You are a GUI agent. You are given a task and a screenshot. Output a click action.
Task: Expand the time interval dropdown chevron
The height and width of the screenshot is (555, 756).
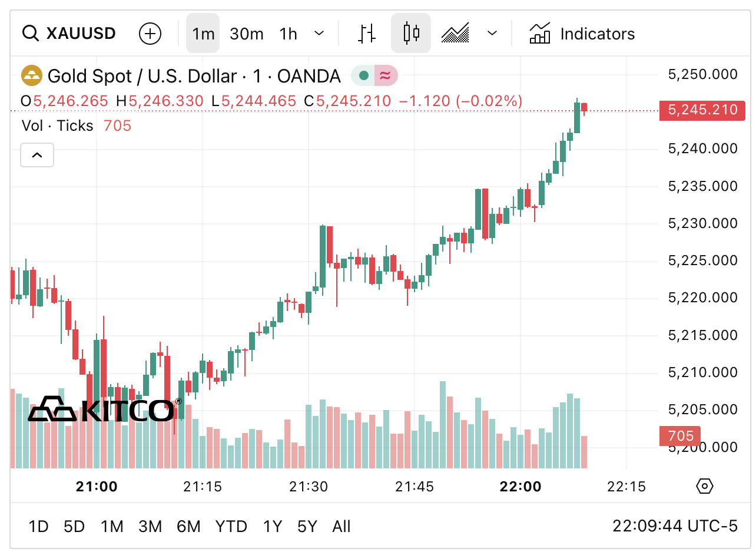point(319,34)
